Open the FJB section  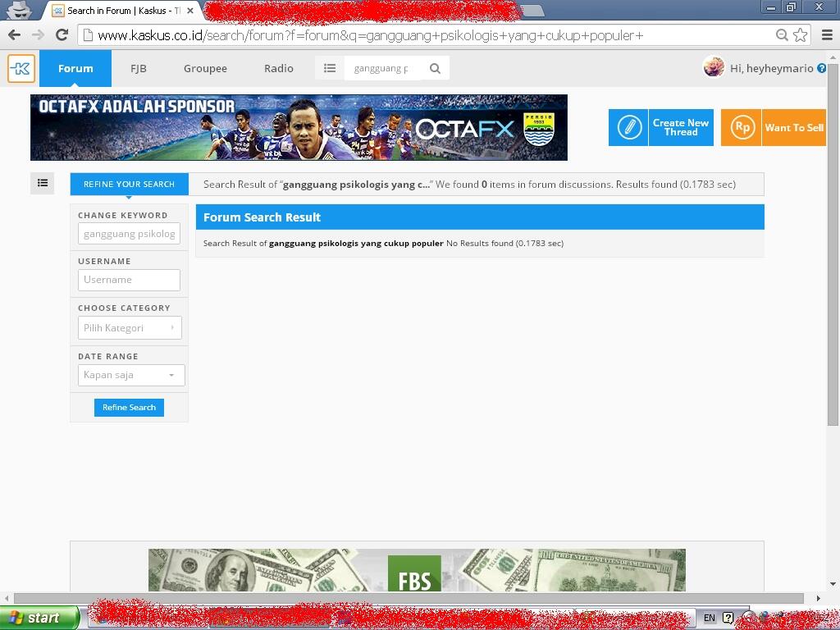click(x=138, y=69)
